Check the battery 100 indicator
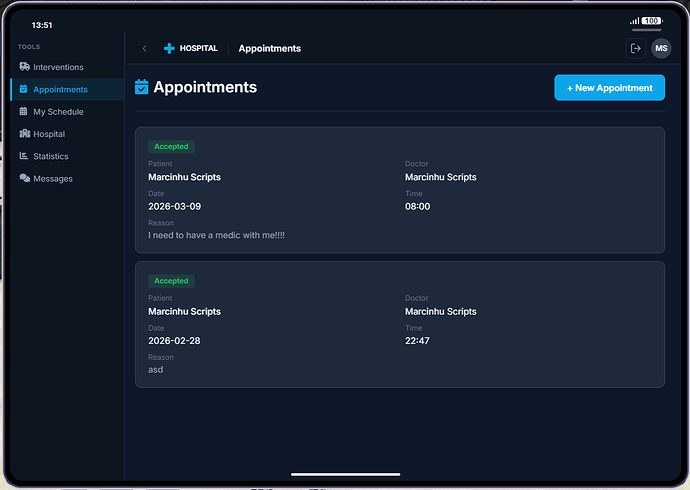This screenshot has height=490, width=690. pyautogui.click(x=652, y=21)
